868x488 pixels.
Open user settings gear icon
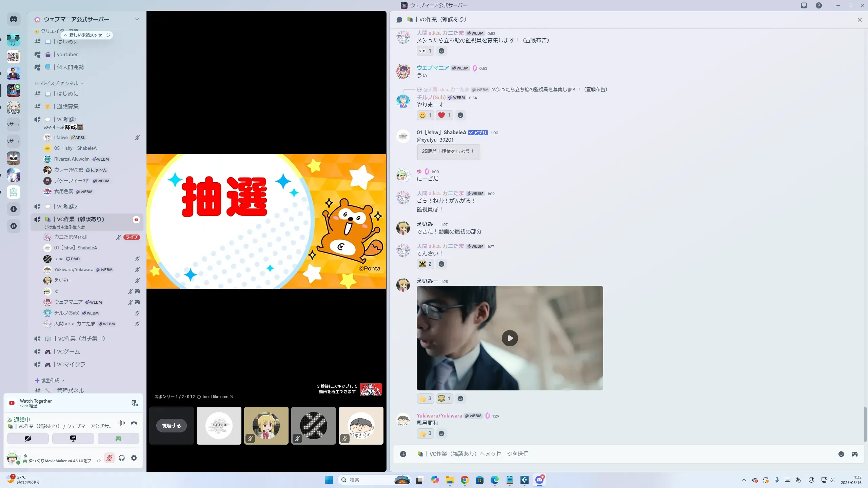pyautogui.click(x=134, y=458)
